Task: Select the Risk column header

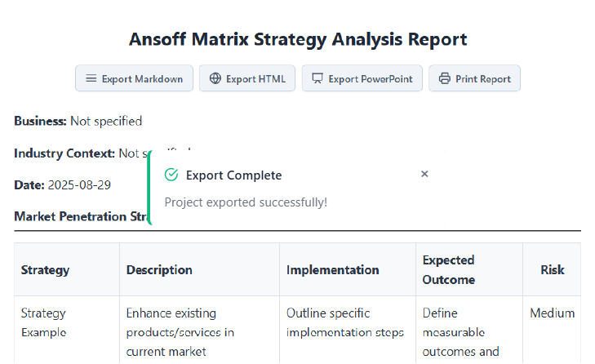Action: tap(552, 269)
